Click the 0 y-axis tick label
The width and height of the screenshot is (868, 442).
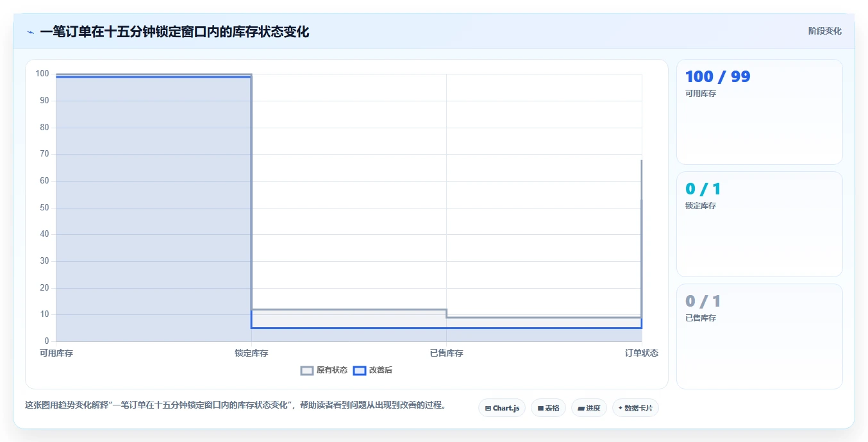[47, 341]
